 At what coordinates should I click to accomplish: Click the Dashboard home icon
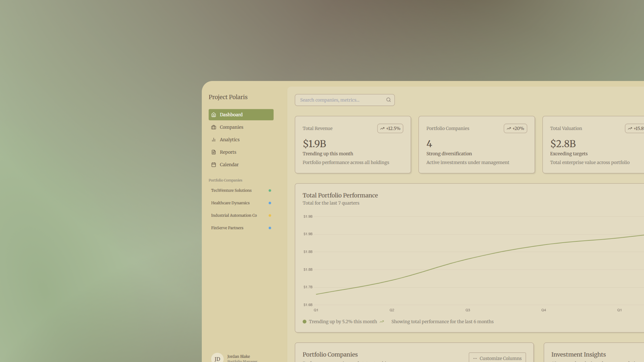click(214, 115)
